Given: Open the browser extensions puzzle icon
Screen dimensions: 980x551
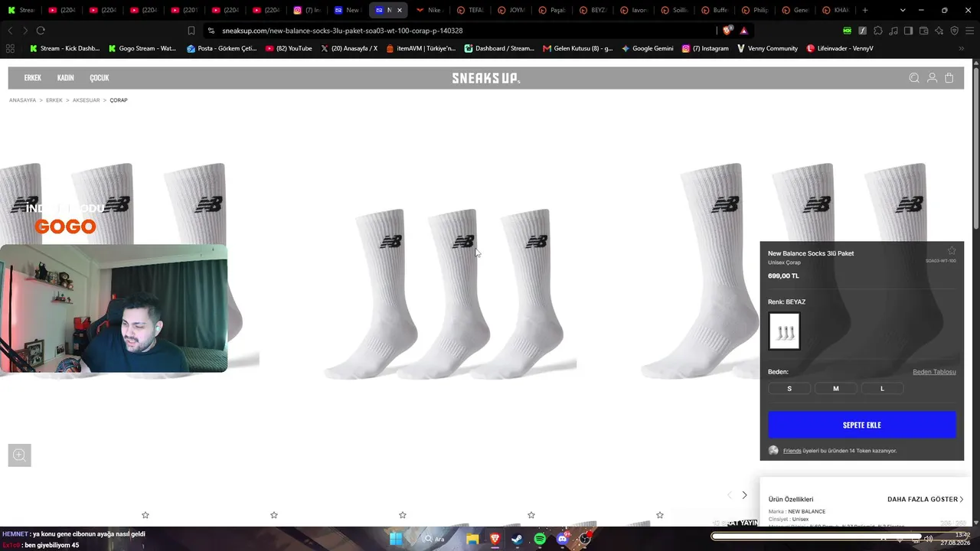Looking at the screenshot, I should [x=878, y=31].
